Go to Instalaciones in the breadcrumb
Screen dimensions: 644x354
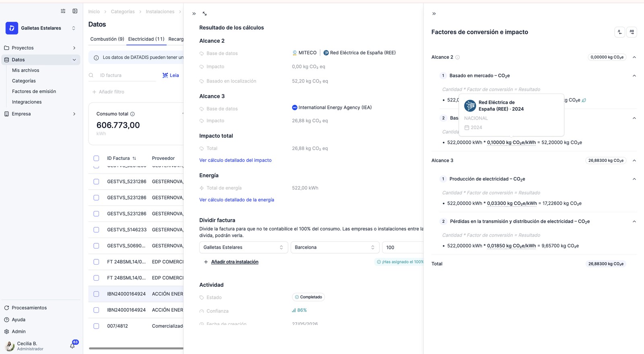(x=160, y=12)
